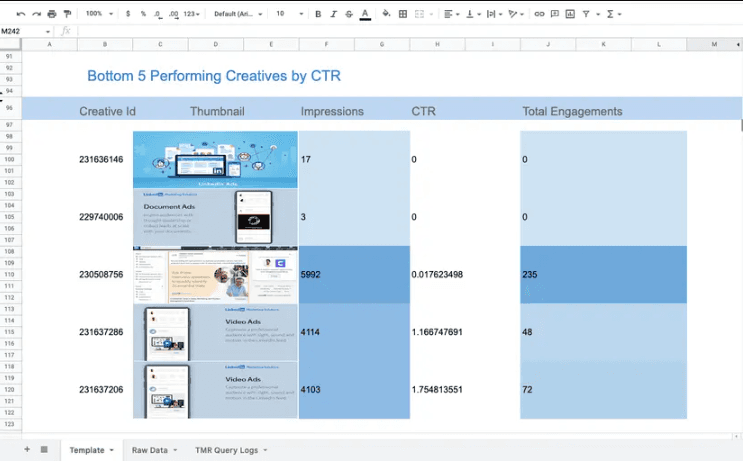Format as percent with % icon

pyautogui.click(x=143, y=14)
